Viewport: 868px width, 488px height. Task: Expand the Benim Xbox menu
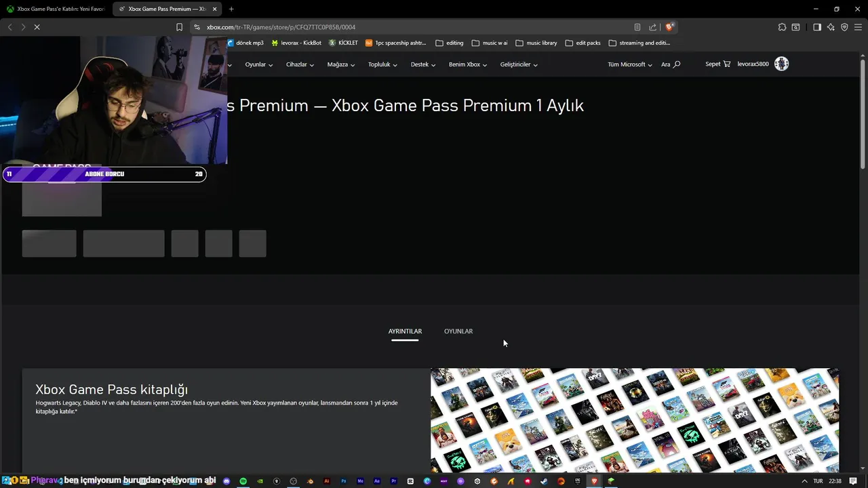468,64
